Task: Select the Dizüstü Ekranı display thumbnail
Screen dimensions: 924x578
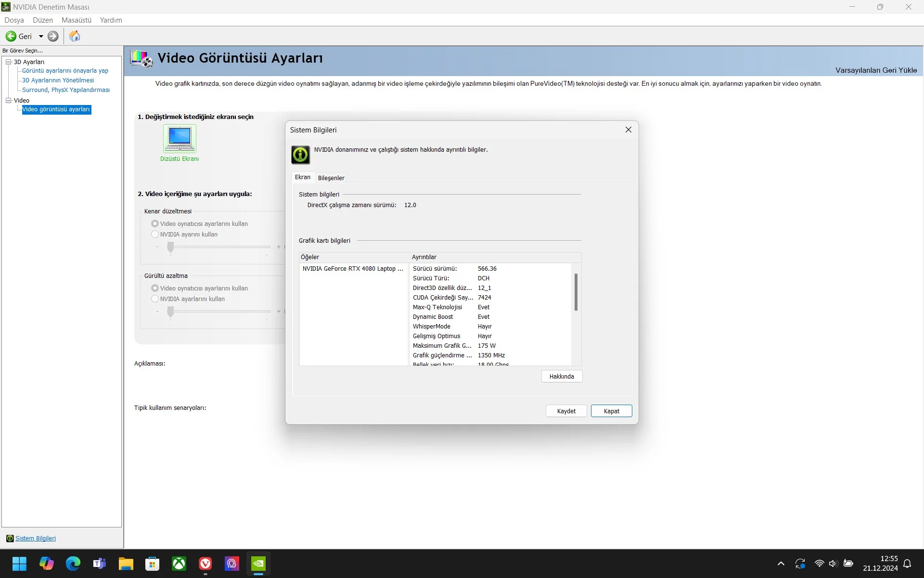Action: (x=180, y=139)
